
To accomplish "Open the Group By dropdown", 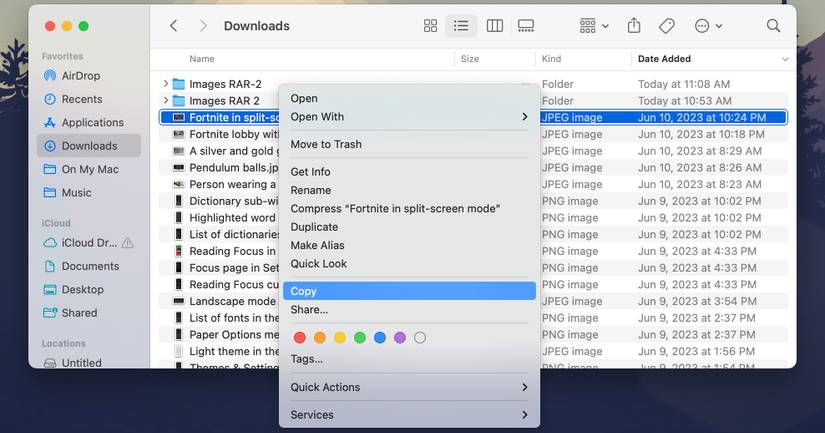I will 593,26.
